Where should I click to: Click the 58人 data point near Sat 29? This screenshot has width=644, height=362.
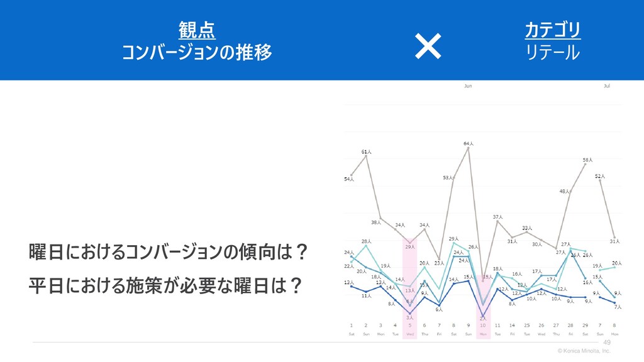(x=586, y=164)
